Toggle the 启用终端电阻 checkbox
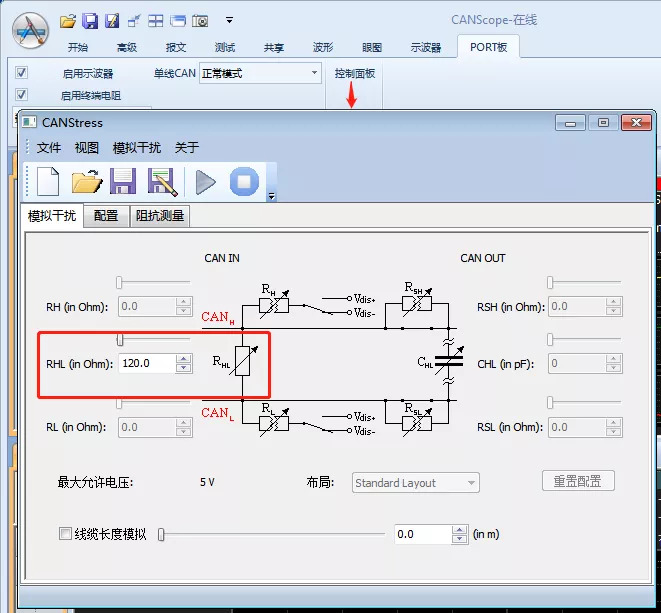Screen dimensions: 661x613 pyautogui.click(x=22, y=95)
